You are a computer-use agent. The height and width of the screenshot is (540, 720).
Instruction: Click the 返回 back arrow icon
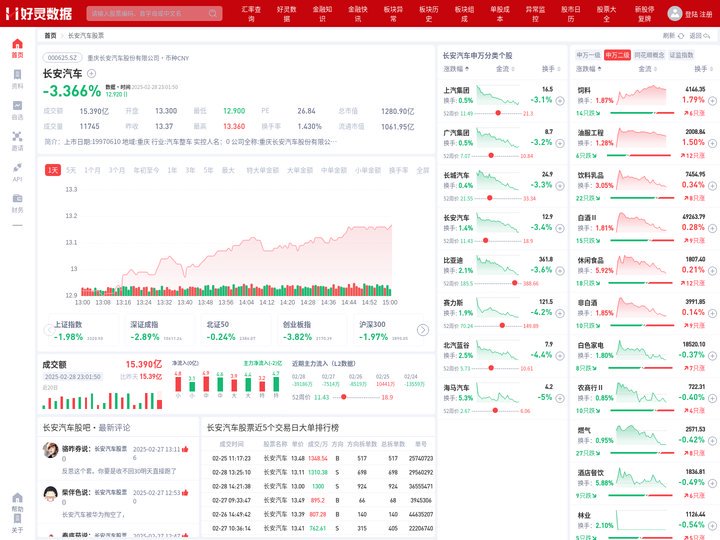pyautogui.click(x=707, y=36)
